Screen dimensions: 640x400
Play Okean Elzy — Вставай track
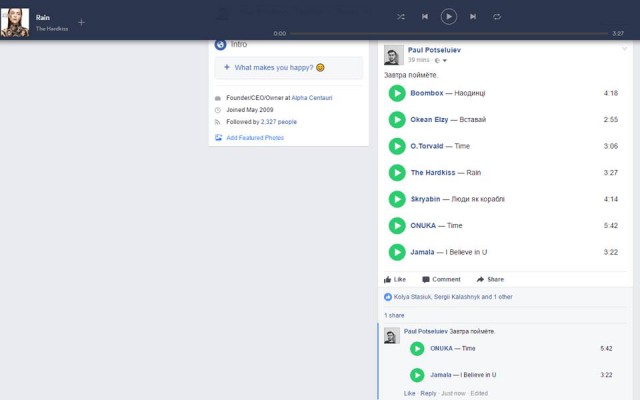(397, 120)
